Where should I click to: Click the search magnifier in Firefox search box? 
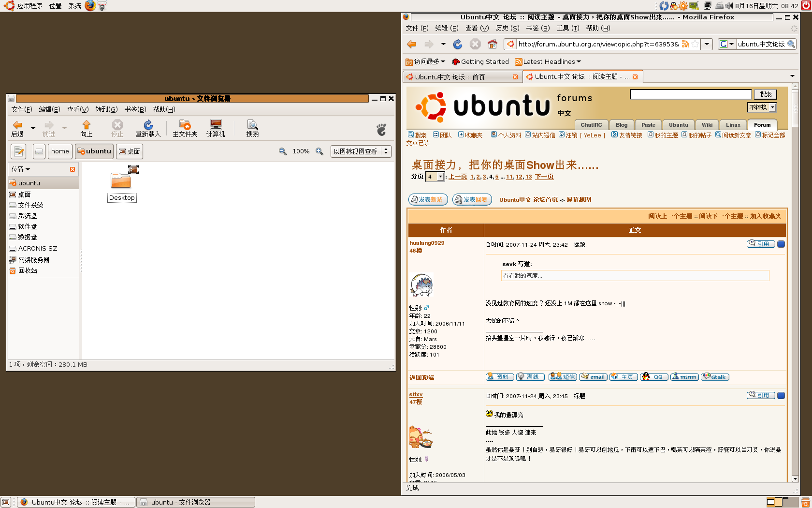[x=791, y=44]
